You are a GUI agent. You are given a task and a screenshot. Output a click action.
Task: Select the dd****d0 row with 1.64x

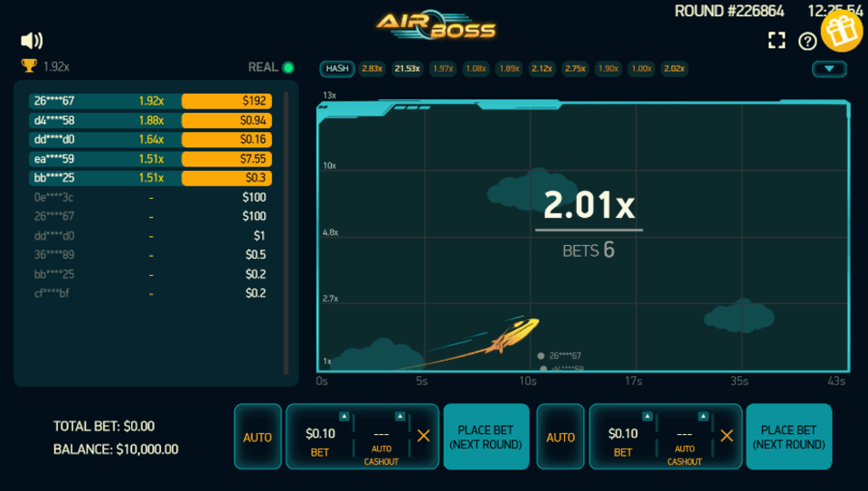tap(150, 139)
